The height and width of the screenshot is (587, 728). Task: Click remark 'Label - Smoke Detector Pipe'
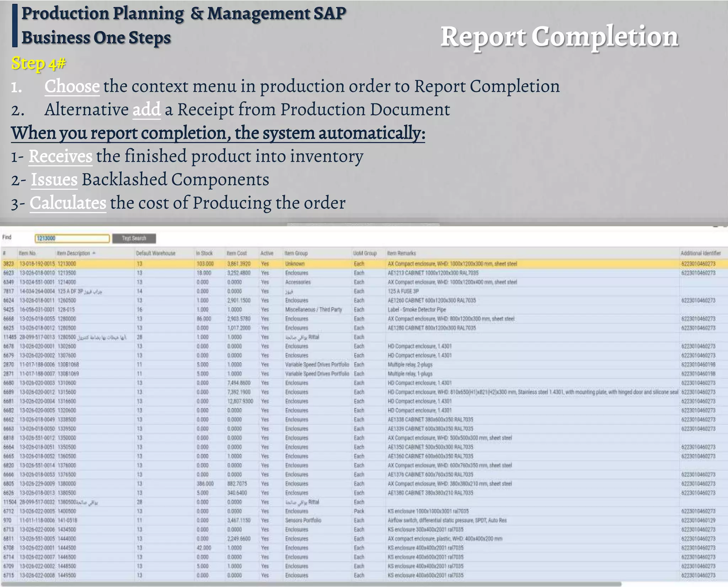point(417,309)
